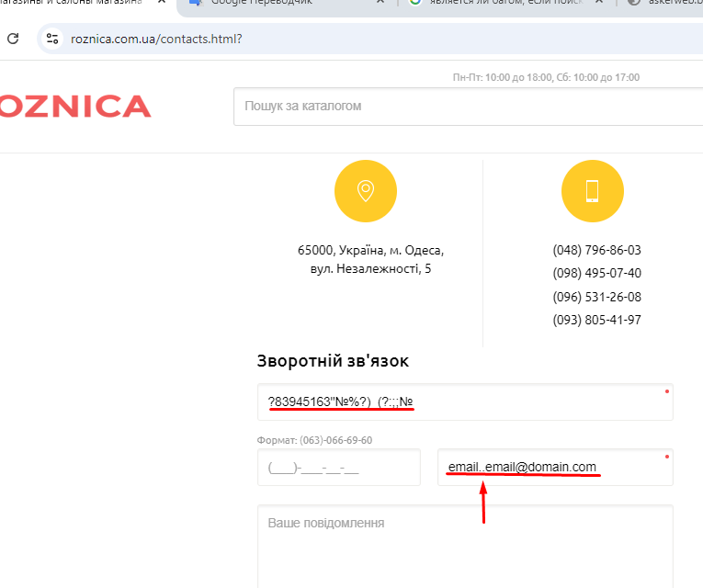703x588 pixels.
Task: Close the Google Переводчик tab
Action: [x=380, y=3]
